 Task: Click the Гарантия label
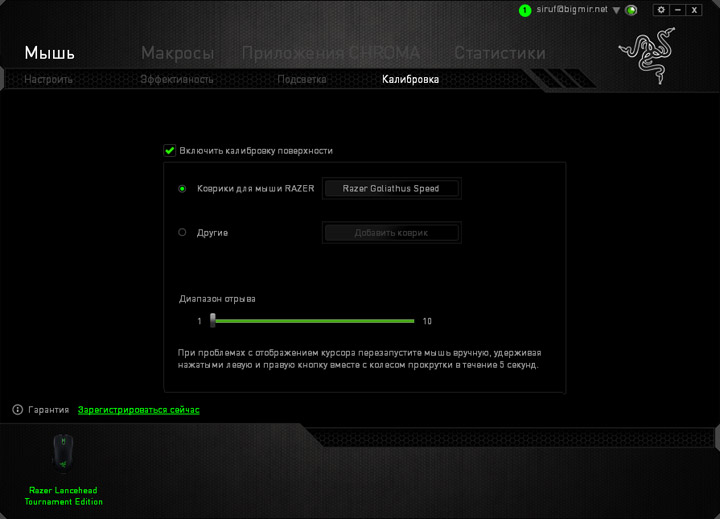49,410
